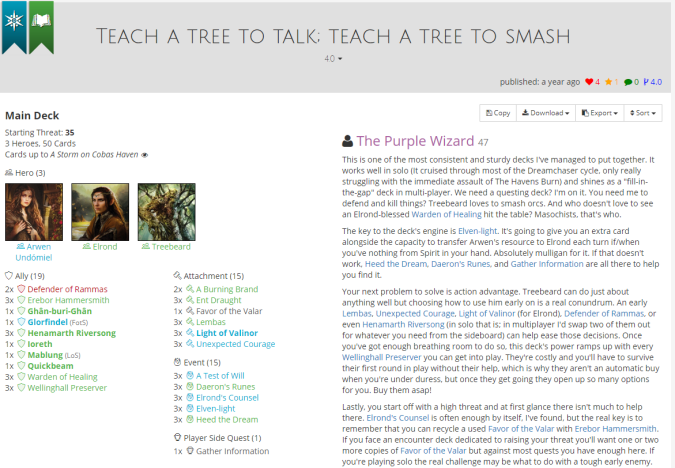The image size is (675, 468).
Task: Click the shield icon beside Erebor Hammersmith
Action: (x=21, y=300)
